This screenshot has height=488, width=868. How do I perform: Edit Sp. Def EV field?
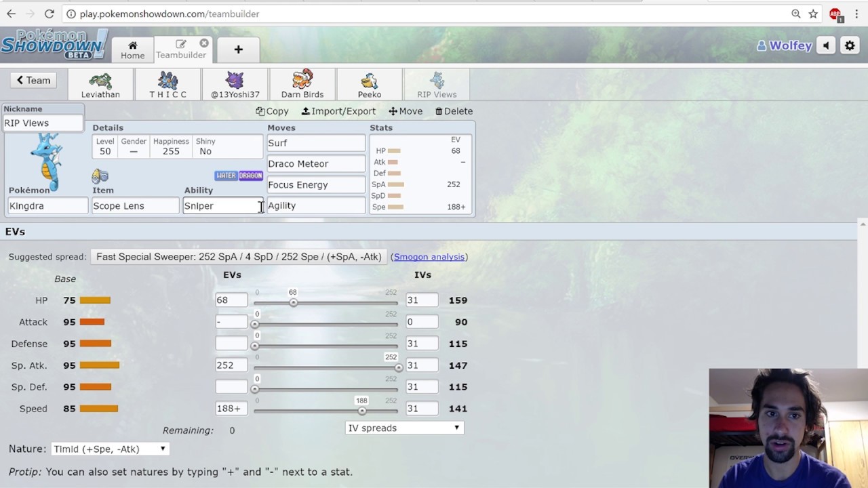pyautogui.click(x=231, y=387)
